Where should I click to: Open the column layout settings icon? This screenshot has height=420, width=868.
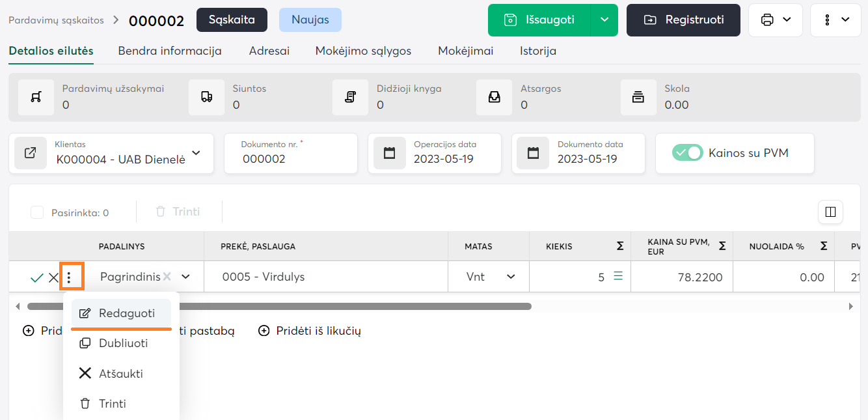pyautogui.click(x=830, y=212)
